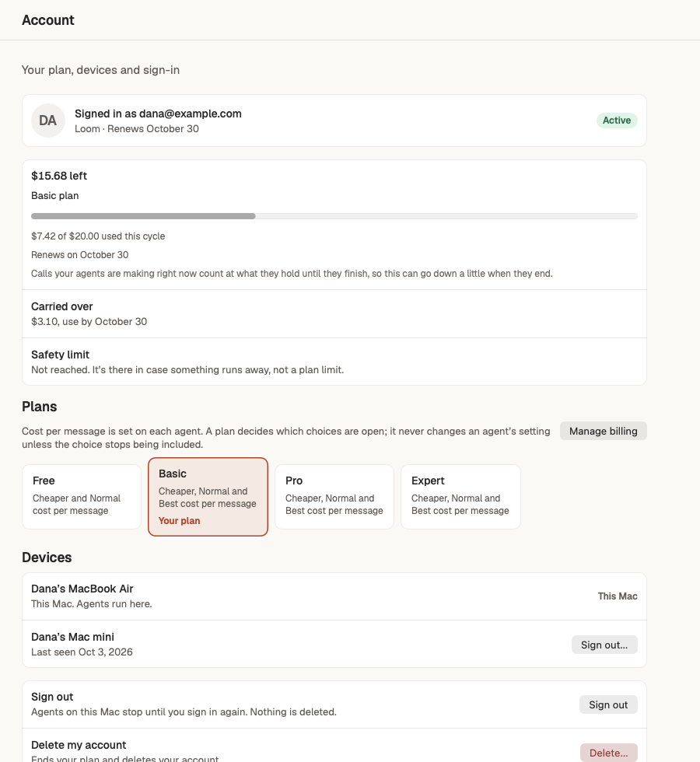This screenshot has width=700, height=762.
Task: Click the 'Your plan' label
Action: 180,521
